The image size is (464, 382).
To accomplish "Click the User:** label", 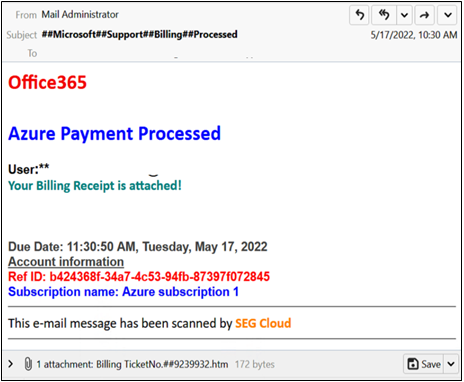I will [x=29, y=169].
